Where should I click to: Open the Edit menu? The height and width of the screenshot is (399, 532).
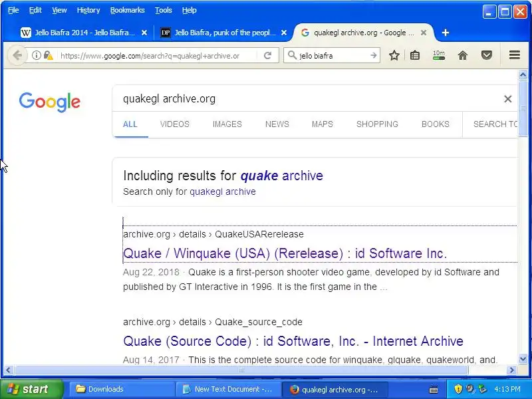[35, 10]
